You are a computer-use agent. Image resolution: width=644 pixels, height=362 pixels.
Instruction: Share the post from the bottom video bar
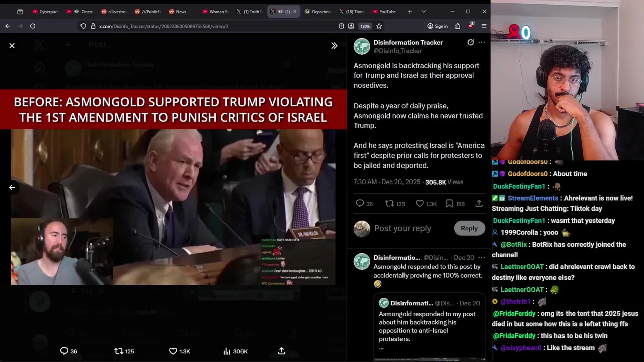tap(282, 351)
